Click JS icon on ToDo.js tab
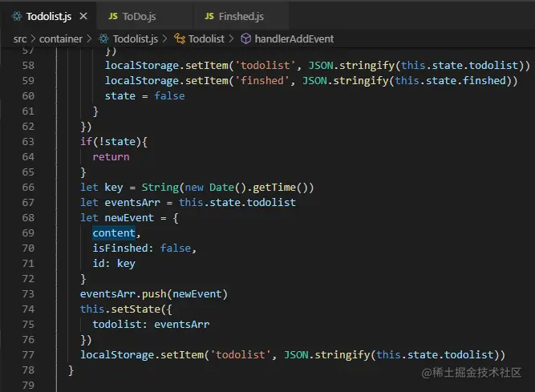 point(113,16)
